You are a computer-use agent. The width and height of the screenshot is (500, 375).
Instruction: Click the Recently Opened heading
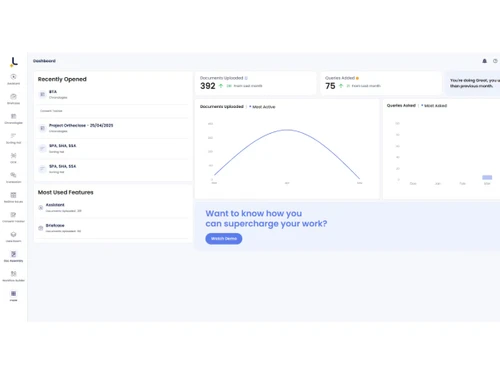click(62, 79)
